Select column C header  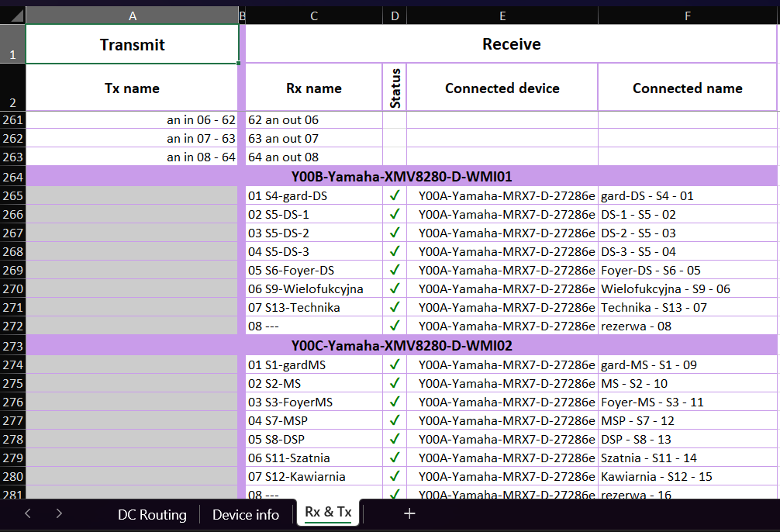(x=314, y=16)
